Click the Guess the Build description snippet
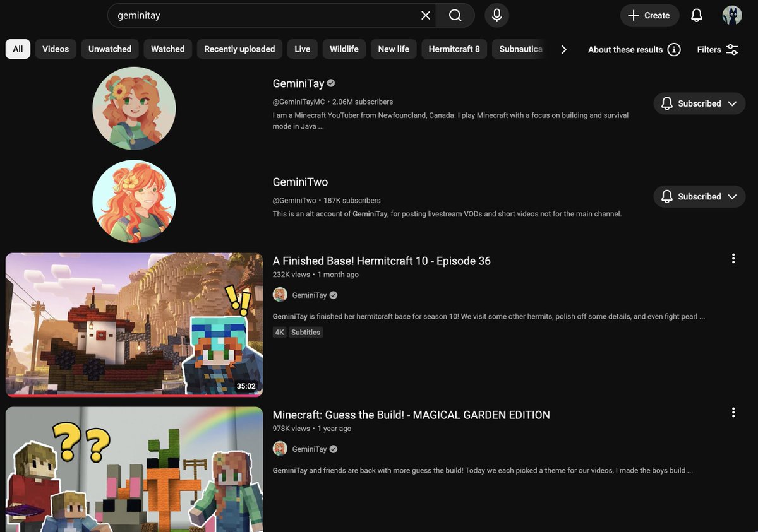This screenshot has width=758, height=532. pos(483,470)
